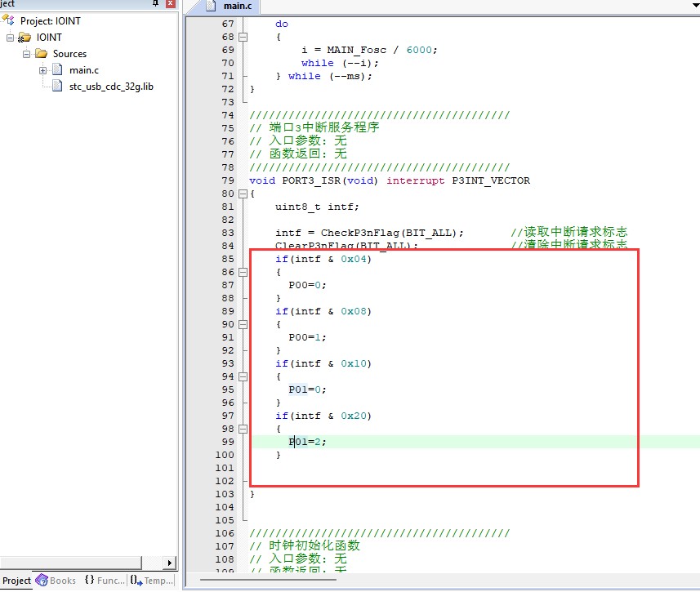Pin the Project panel with the pushpin icon

(x=156, y=5)
